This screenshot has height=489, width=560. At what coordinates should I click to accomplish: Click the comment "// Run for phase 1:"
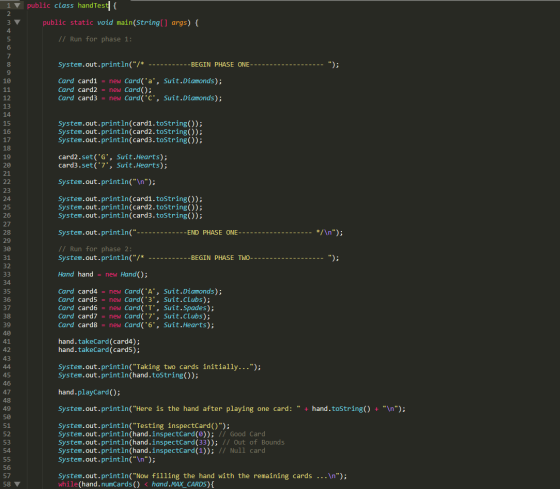point(95,39)
